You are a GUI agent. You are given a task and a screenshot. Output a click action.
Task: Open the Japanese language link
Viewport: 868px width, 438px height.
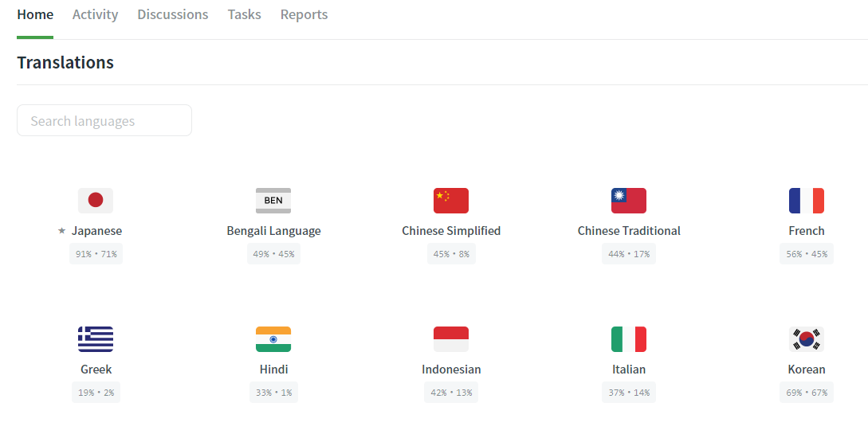[97, 231]
